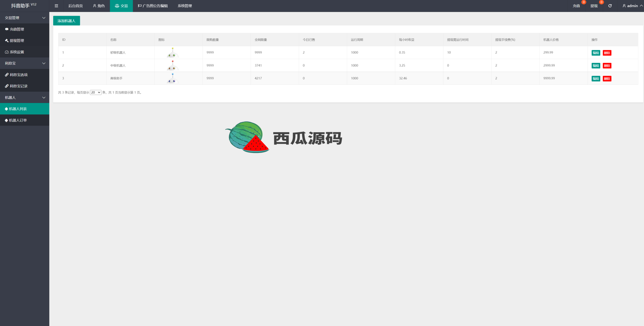Open 提现管理 in the sidebar
This screenshot has height=326, width=644.
coord(25,41)
